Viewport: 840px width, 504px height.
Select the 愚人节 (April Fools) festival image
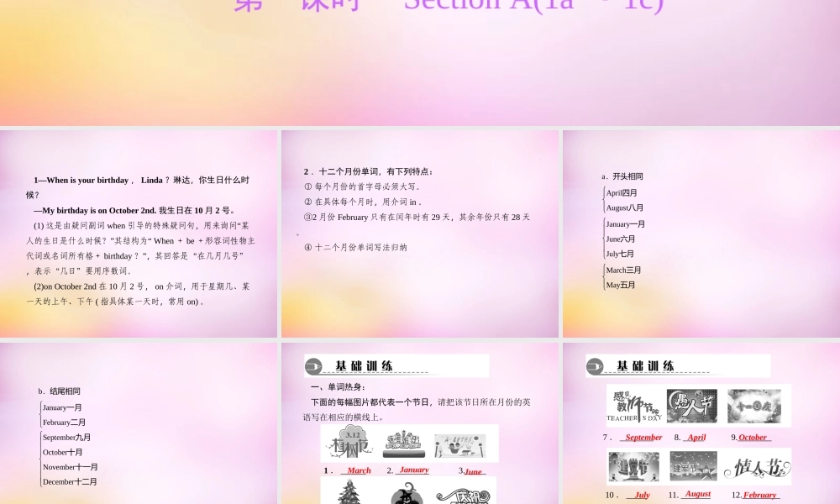pyautogui.click(x=691, y=406)
